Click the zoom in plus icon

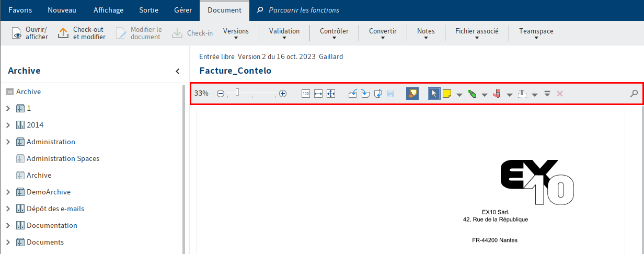(283, 94)
